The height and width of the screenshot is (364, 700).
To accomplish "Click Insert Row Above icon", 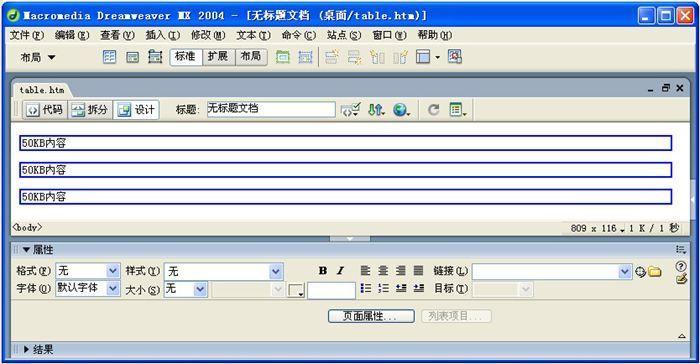I will pos(332,57).
